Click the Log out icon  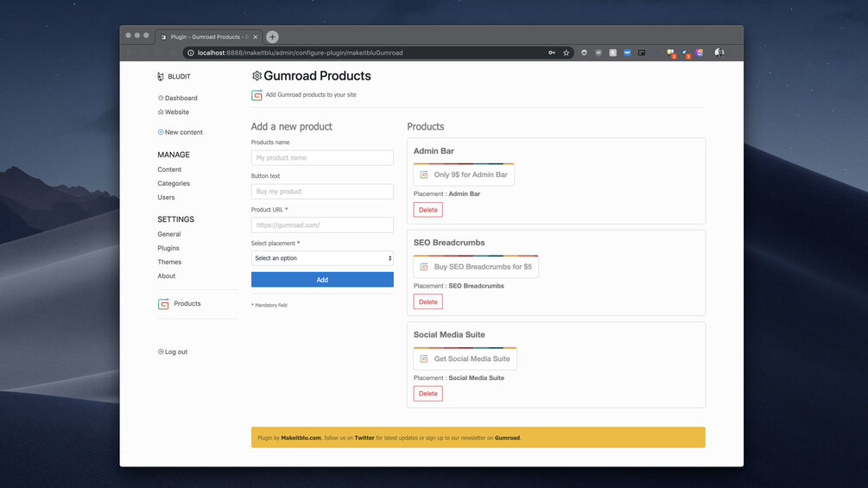point(161,352)
